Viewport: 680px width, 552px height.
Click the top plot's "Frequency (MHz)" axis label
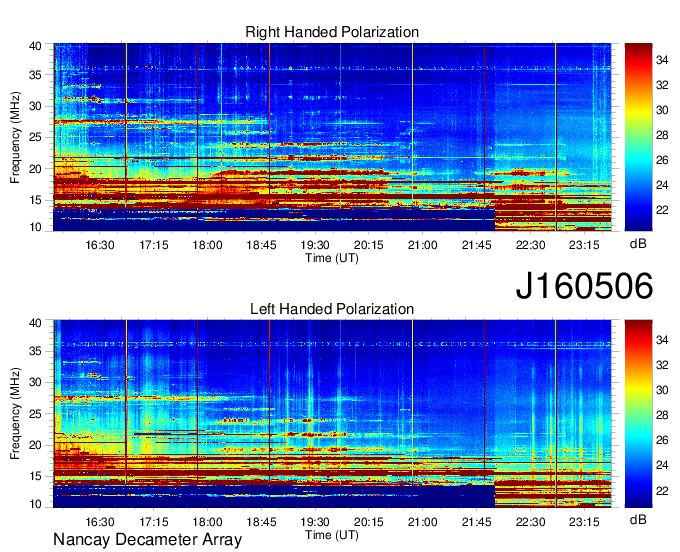click(15, 137)
